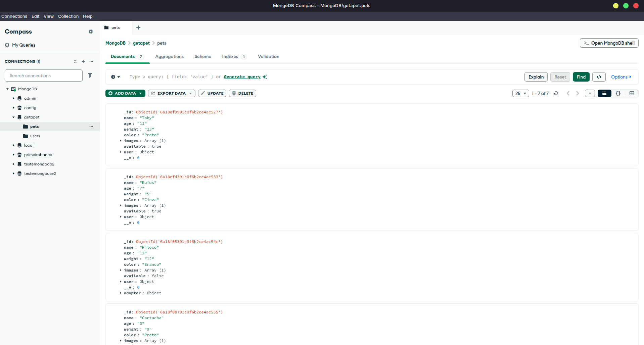Focus the Search connections field
The image size is (644, 345).
point(44,76)
